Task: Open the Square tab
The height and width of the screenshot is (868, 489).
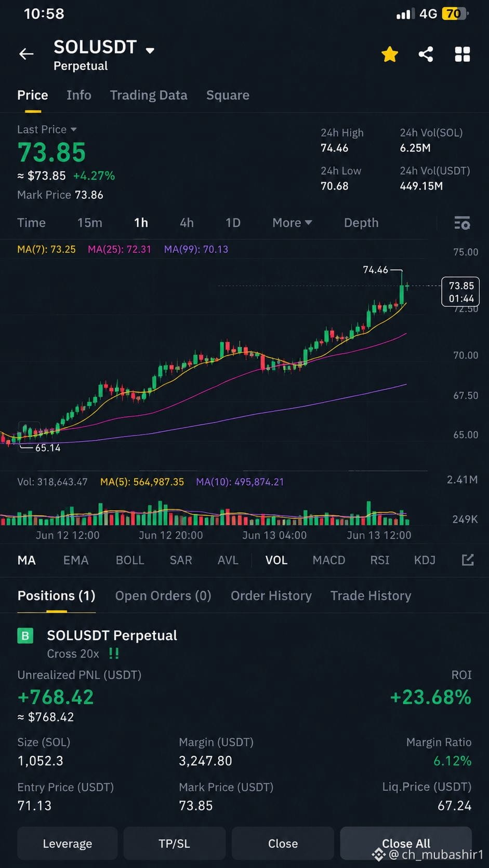Action: point(228,95)
